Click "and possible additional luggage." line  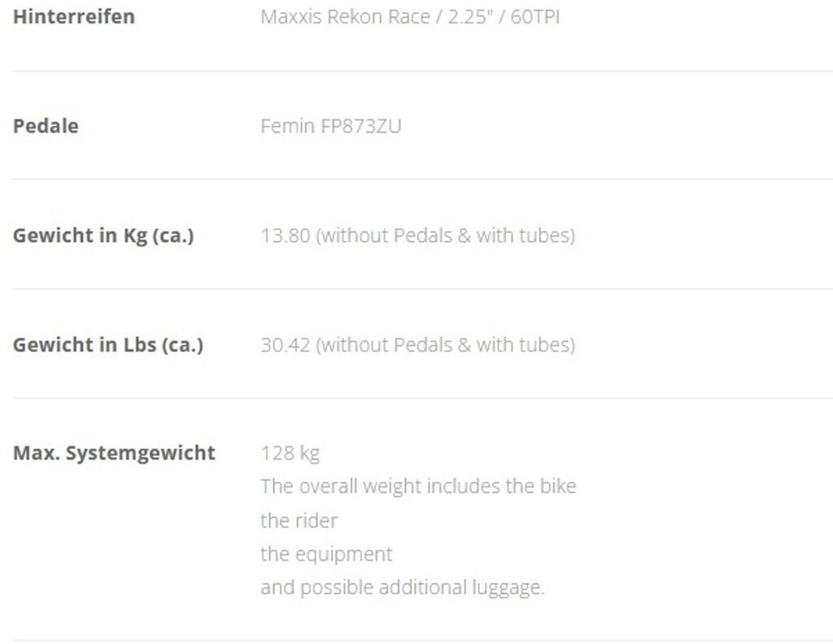[x=402, y=587]
